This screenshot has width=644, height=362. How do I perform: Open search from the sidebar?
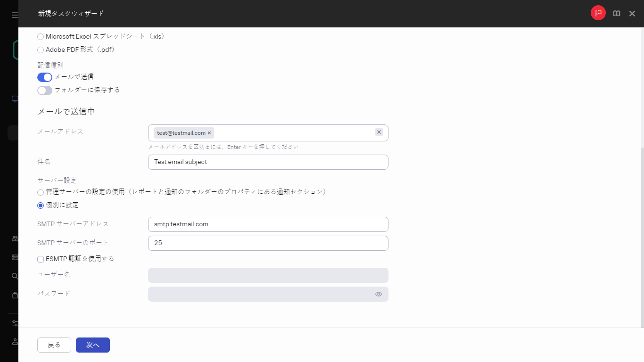14,276
